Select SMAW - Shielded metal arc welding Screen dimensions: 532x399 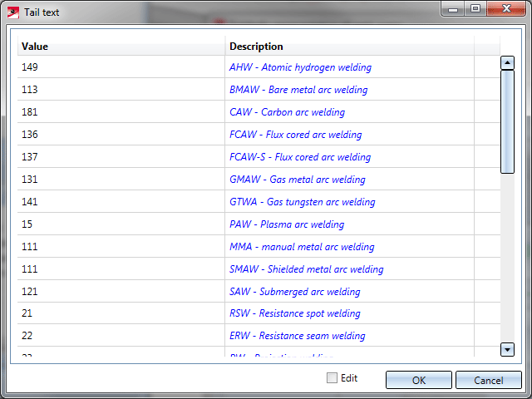(x=307, y=268)
